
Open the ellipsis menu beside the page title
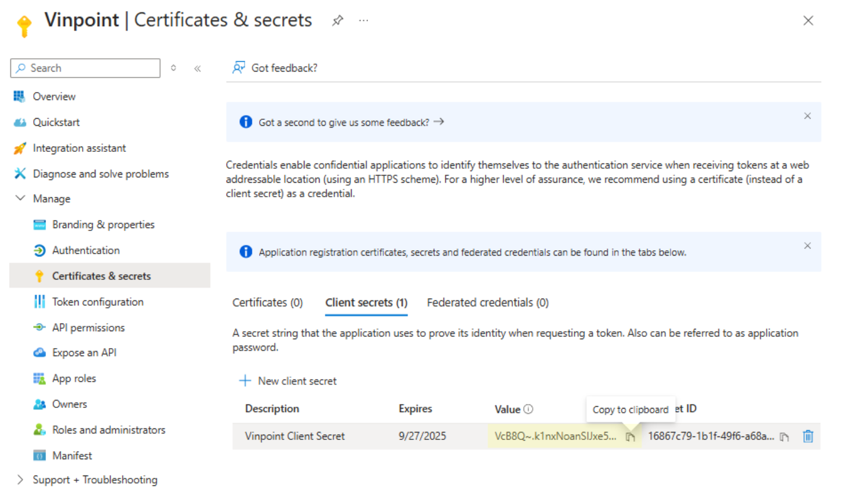363,20
